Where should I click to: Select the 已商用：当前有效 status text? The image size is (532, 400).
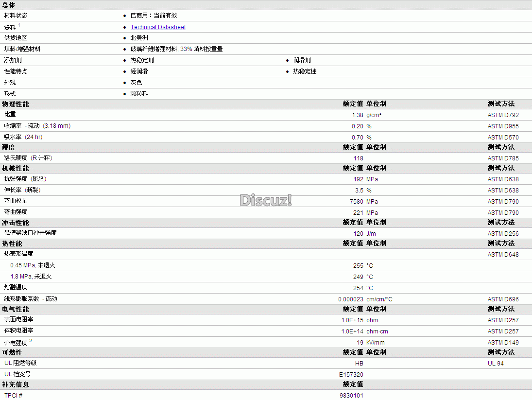click(154, 16)
